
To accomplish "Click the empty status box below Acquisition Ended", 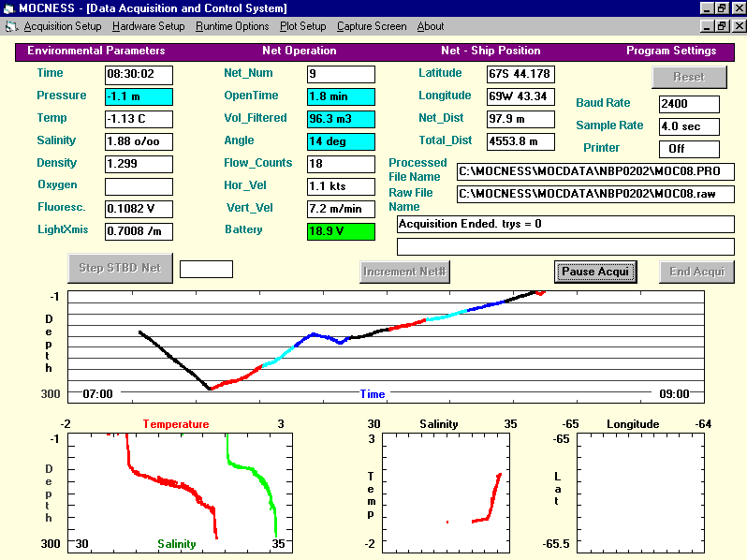I will click(565, 246).
